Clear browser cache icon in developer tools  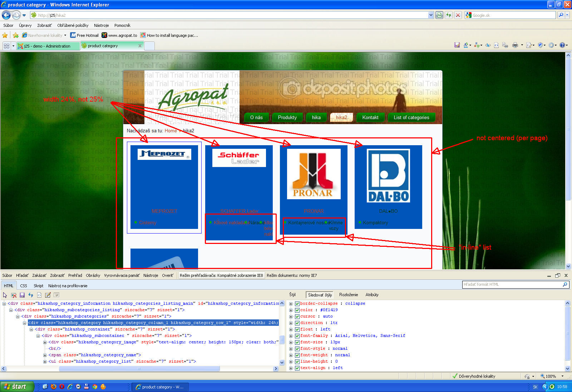tap(14, 295)
